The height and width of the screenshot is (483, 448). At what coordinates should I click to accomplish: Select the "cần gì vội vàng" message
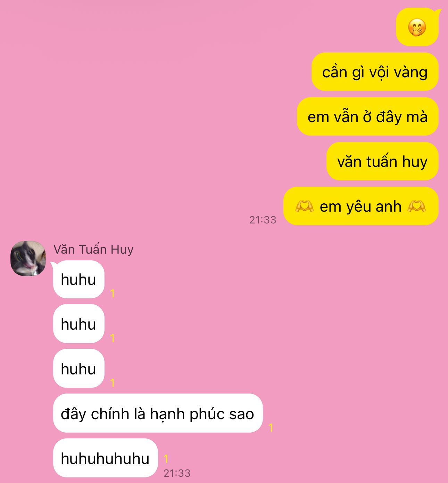coord(375,72)
